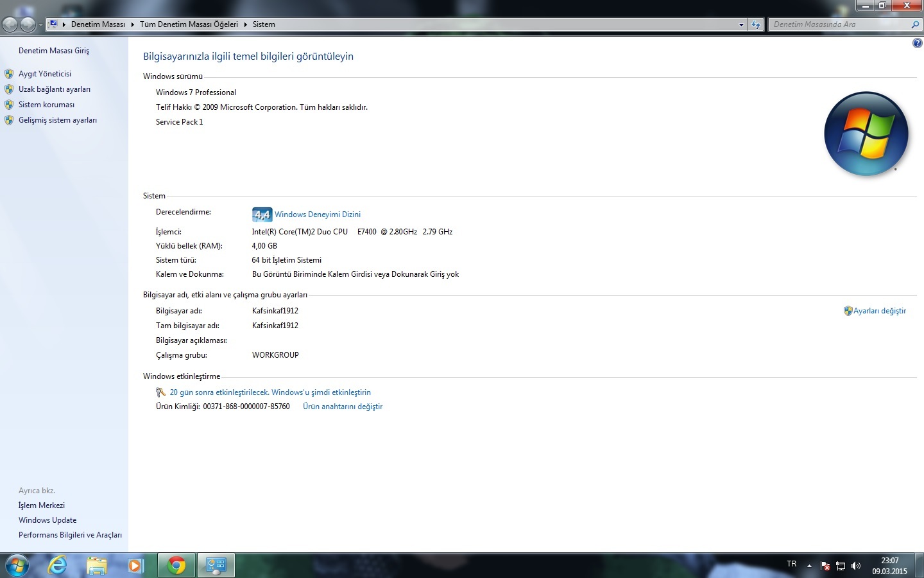Click the help question mark icon
The height and width of the screenshot is (578, 924).
(917, 43)
